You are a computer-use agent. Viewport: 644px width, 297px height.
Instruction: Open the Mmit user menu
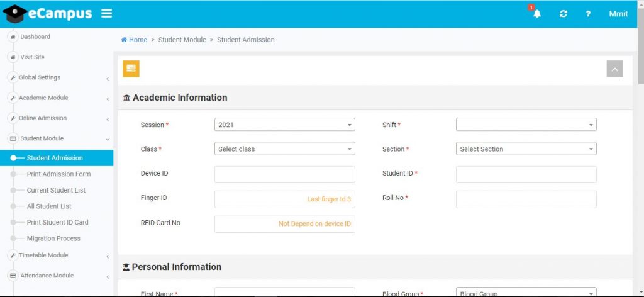(x=618, y=14)
